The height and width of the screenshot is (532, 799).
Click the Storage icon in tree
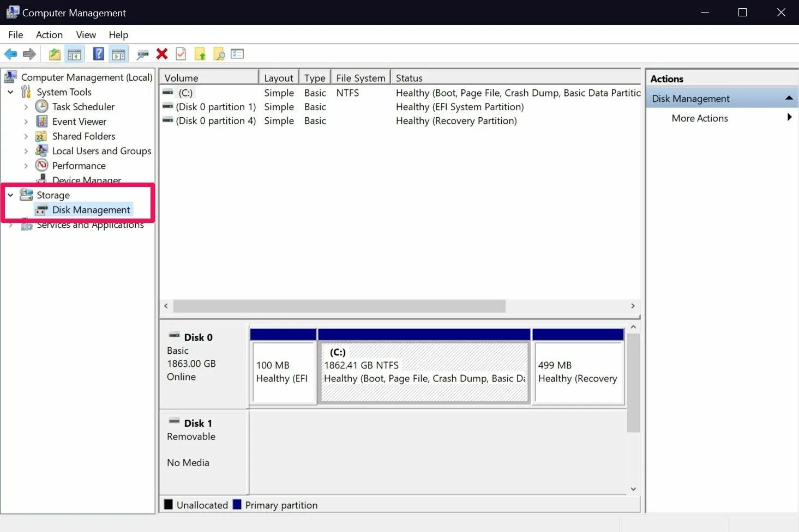(x=26, y=194)
